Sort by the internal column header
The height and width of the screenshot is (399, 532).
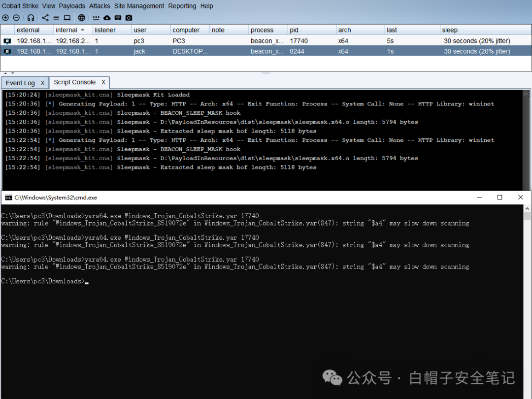click(x=73, y=30)
